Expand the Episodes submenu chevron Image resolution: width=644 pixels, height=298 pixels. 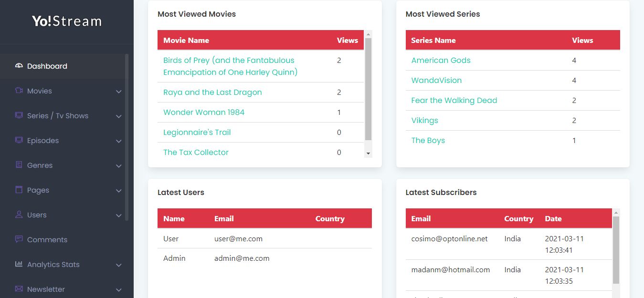tap(119, 141)
